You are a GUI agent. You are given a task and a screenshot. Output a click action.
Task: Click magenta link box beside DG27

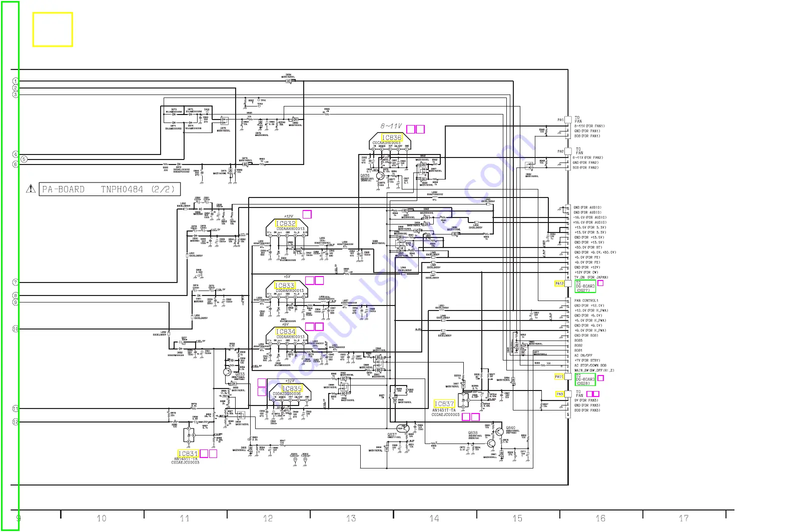point(600,283)
